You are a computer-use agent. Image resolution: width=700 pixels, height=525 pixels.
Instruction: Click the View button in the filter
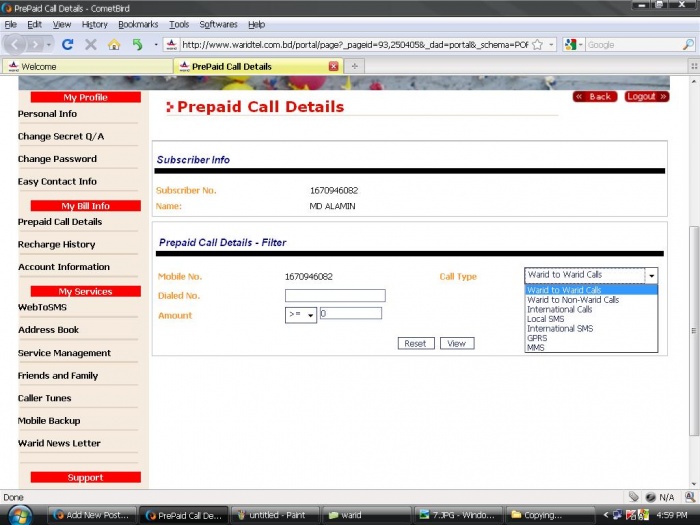pos(457,343)
